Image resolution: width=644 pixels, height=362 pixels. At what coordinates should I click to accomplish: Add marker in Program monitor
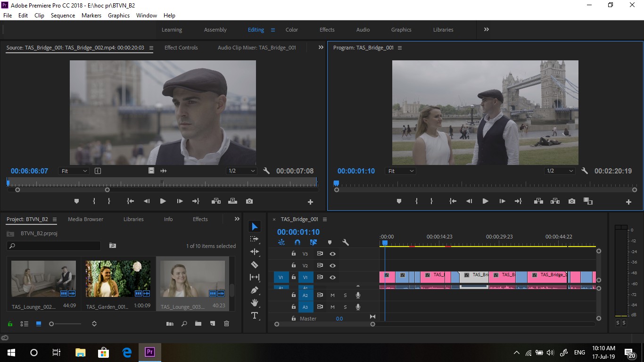[399, 201]
